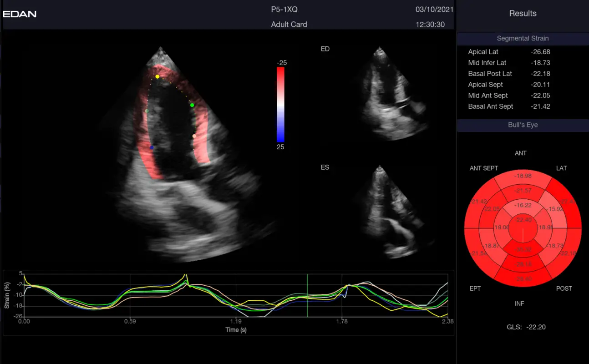589x364 pixels.
Task: Click the blue septal tracking dot
Action: (x=152, y=147)
